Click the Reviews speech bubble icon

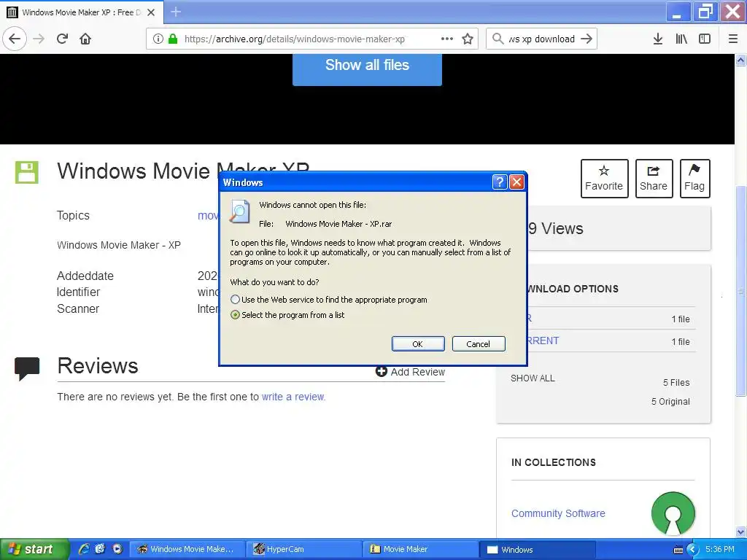[x=27, y=368]
